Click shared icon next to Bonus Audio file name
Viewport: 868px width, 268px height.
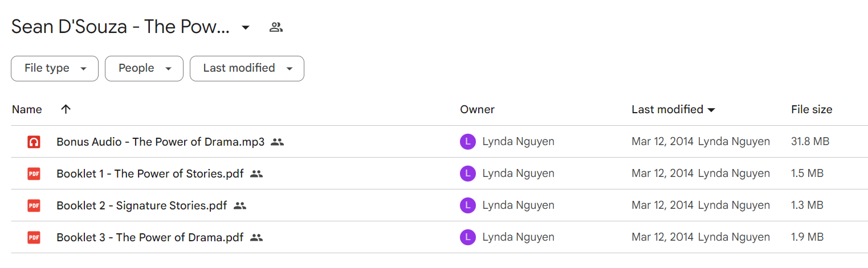tap(277, 142)
